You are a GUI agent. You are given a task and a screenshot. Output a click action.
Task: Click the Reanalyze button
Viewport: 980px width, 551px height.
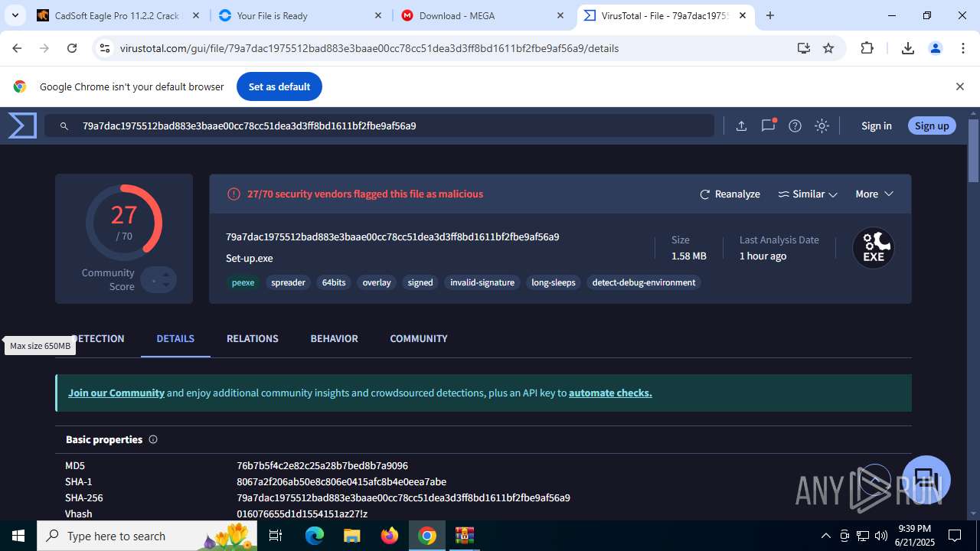coord(730,194)
